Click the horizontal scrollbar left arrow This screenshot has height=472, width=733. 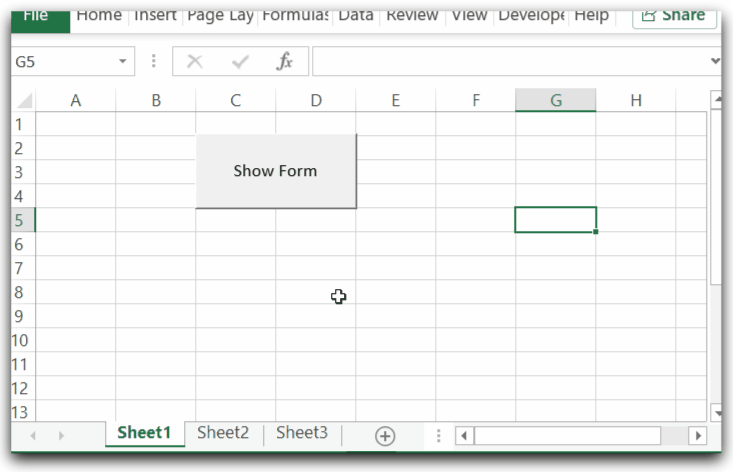click(x=464, y=436)
